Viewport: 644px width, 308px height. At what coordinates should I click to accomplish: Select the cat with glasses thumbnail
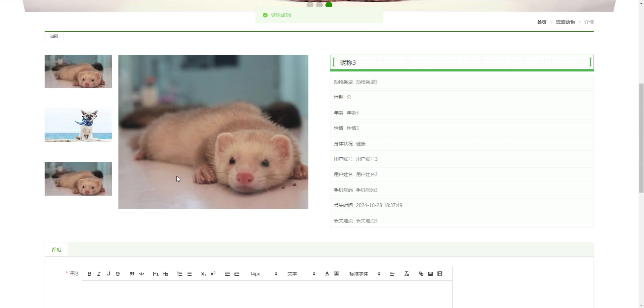click(78, 125)
